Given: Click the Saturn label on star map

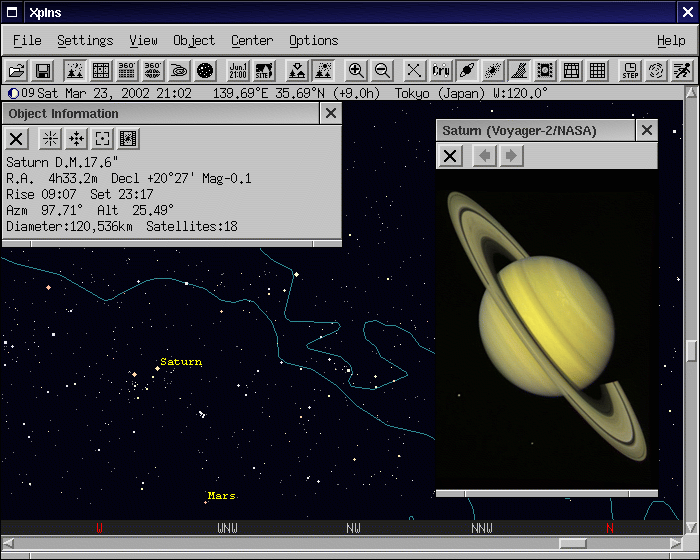Looking at the screenshot, I should pyautogui.click(x=181, y=362).
